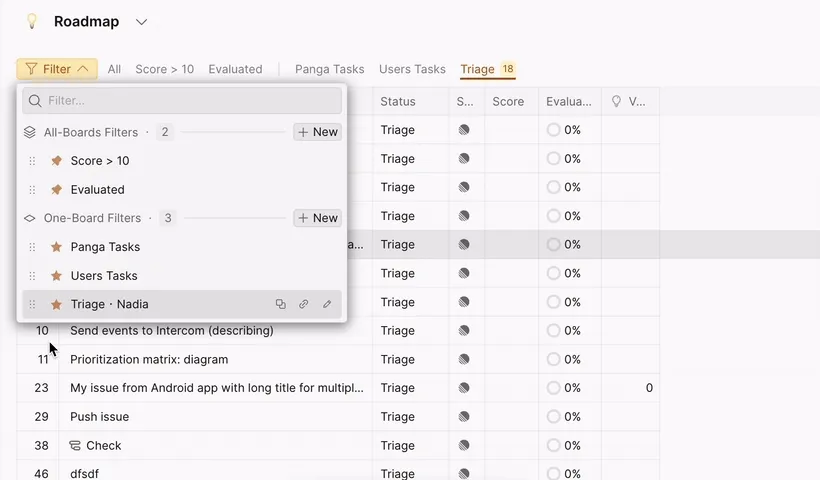Collapse the Filter dropdown button
Screen dimensions: 820x480
57,69
